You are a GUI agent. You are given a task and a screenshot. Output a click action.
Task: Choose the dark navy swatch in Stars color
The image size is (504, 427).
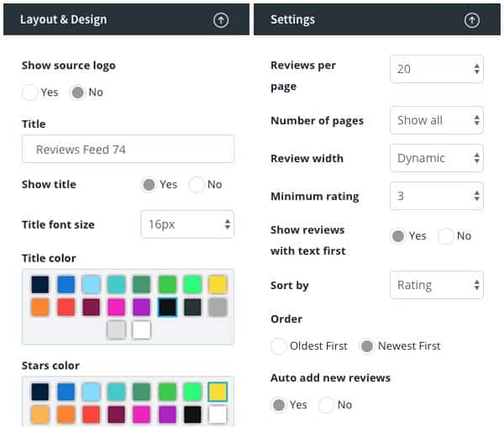point(40,392)
